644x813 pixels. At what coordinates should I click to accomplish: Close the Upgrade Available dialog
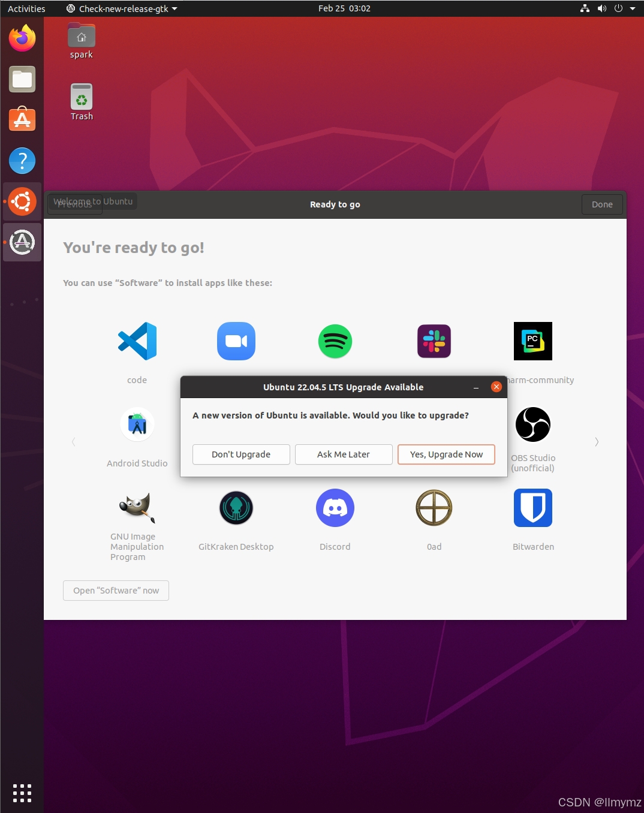[496, 387]
